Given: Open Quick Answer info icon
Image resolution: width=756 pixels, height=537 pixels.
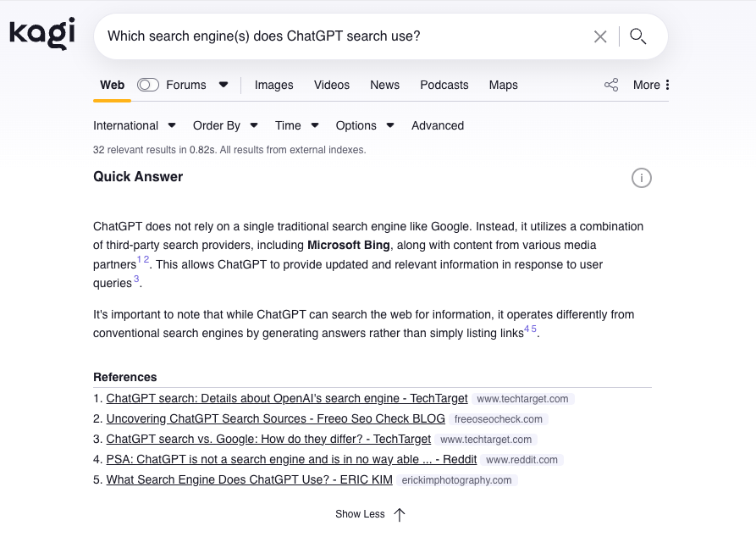Looking at the screenshot, I should pos(641,178).
